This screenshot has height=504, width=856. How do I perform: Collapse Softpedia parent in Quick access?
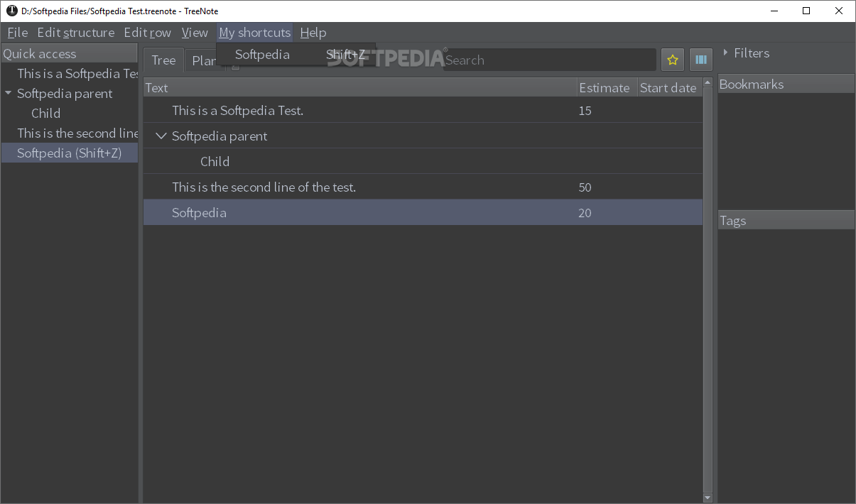8,93
